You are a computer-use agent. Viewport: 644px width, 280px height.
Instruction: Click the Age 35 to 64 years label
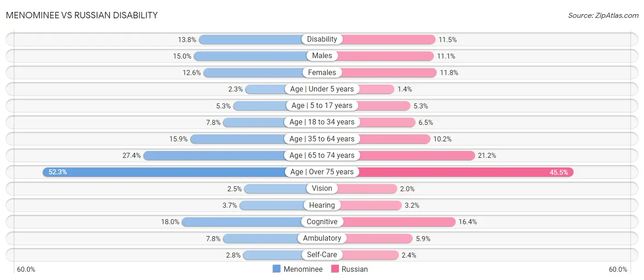pyautogui.click(x=322, y=139)
